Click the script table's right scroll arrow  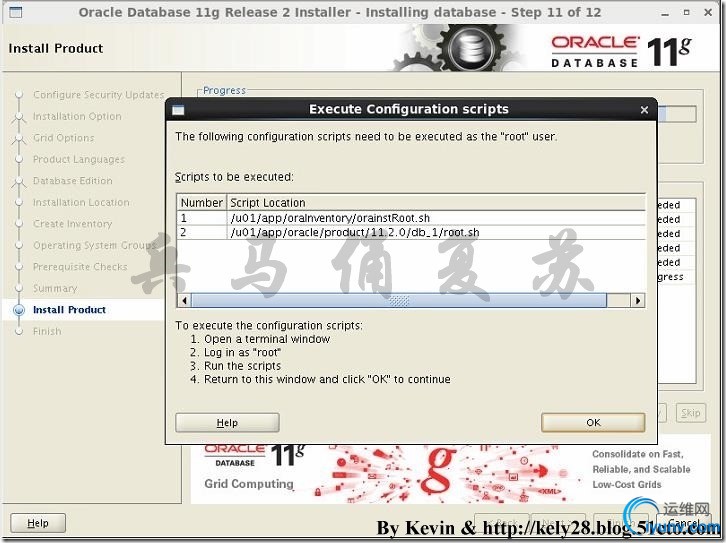638,300
